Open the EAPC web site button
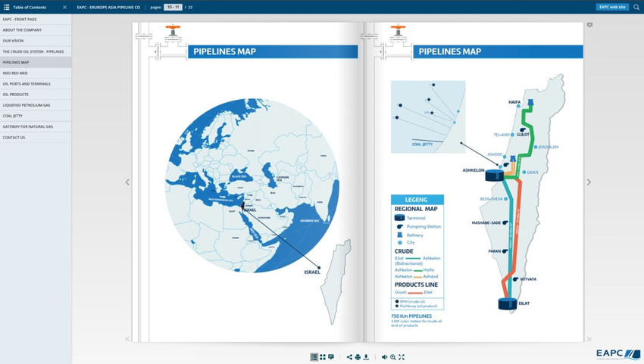The image size is (644, 364). pyautogui.click(x=612, y=7)
